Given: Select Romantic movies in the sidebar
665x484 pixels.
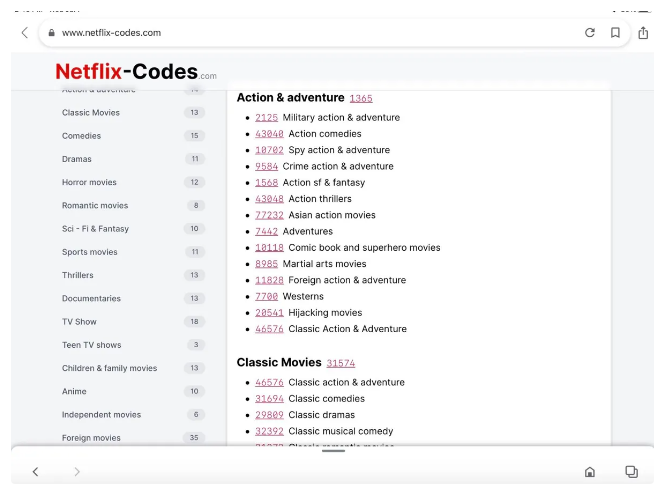Looking at the screenshot, I should pos(95,205).
